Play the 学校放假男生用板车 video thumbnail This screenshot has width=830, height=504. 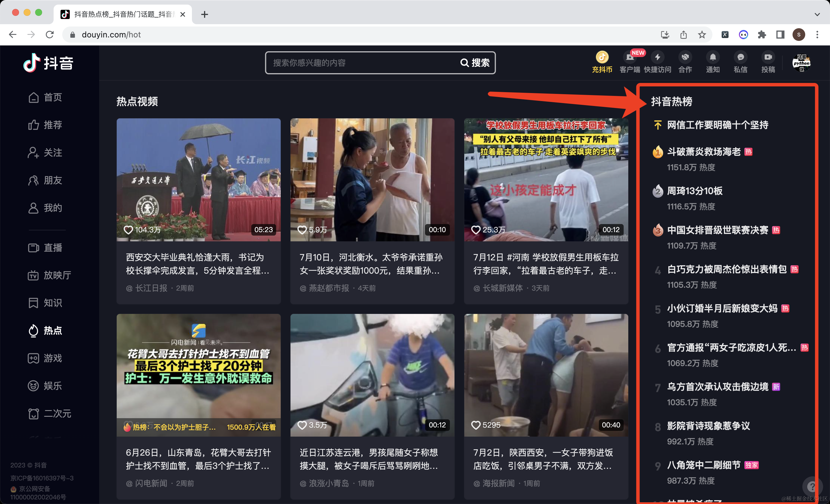click(546, 179)
